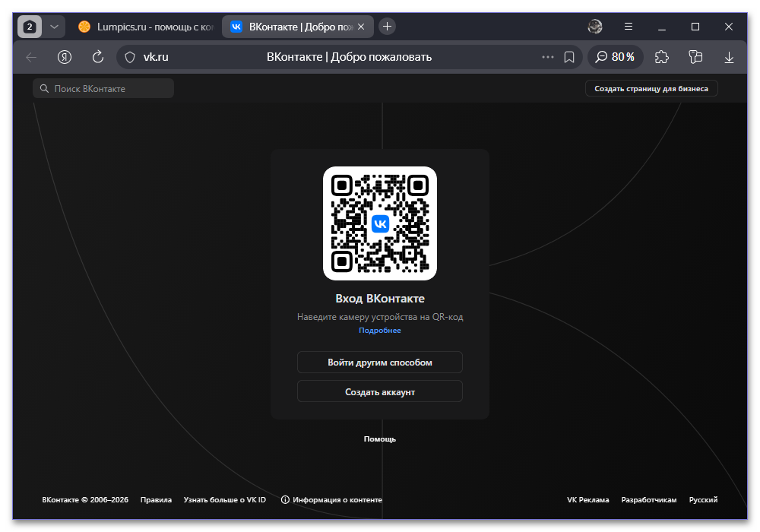The image size is (760, 532).
Task: Open the Помощь link
Action: click(x=379, y=439)
